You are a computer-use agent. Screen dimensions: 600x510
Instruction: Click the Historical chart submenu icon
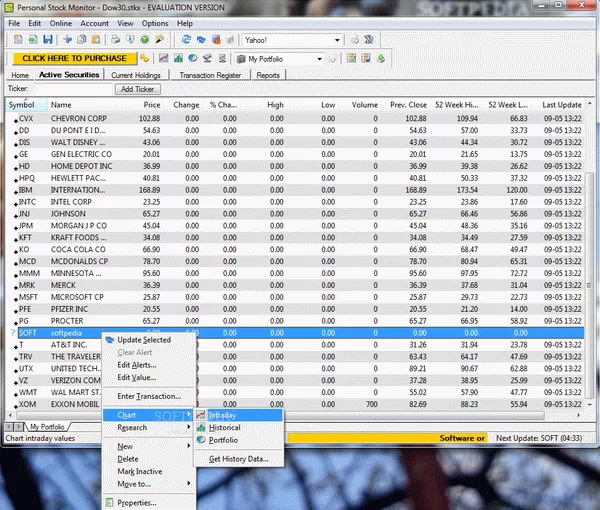tap(201, 427)
